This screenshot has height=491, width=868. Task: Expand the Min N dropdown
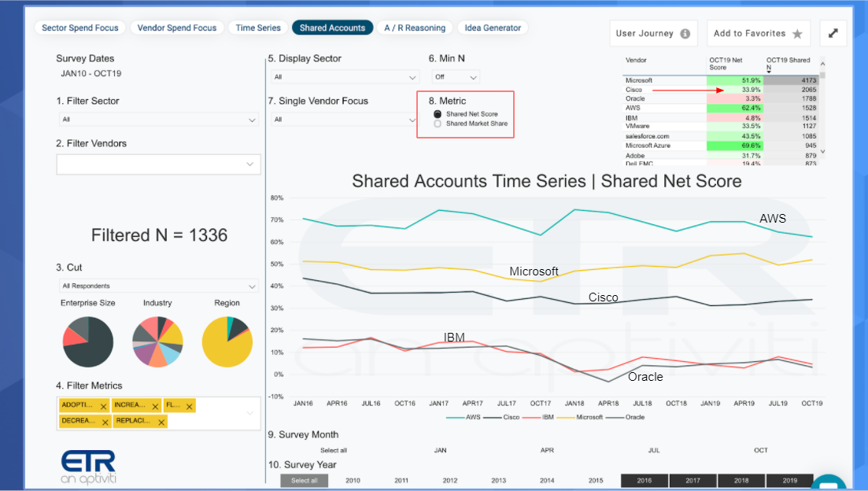[x=456, y=77]
